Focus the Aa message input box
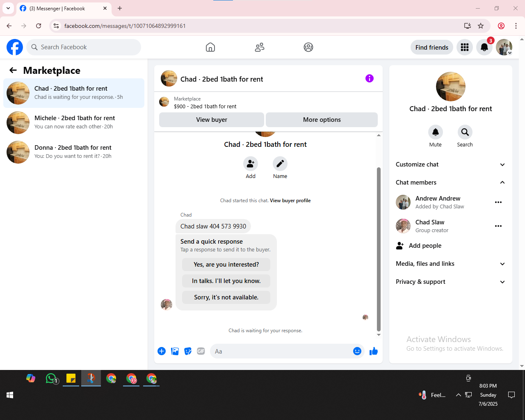 pyautogui.click(x=281, y=351)
